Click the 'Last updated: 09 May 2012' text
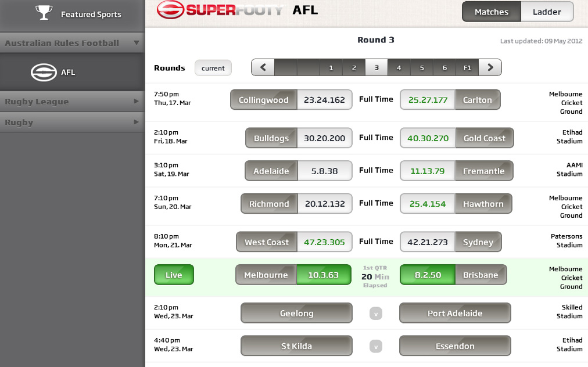This screenshot has width=588, height=367. tap(541, 41)
